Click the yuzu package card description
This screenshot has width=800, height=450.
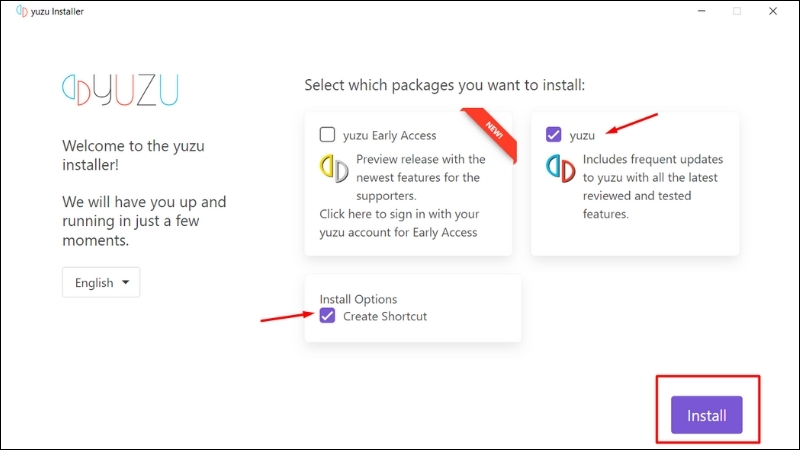[653, 186]
